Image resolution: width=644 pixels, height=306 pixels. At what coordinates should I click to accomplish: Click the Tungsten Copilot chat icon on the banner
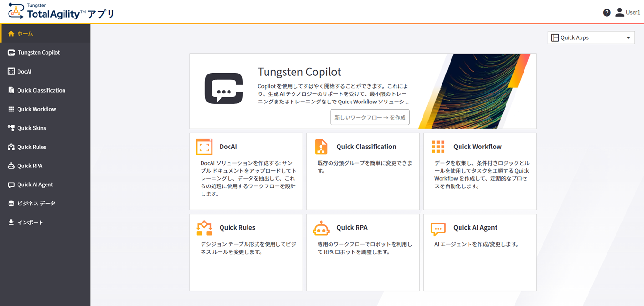tap(224, 89)
